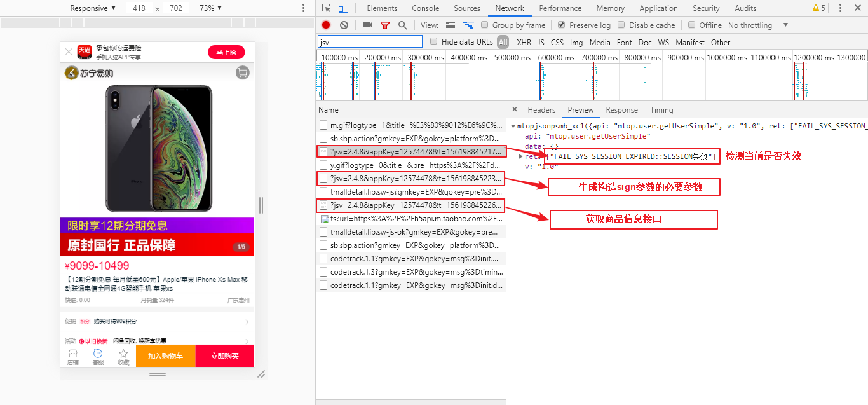The height and width of the screenshot is (405, 868).
Task: Dismiss the Tmall app banner
Action: 69,52
